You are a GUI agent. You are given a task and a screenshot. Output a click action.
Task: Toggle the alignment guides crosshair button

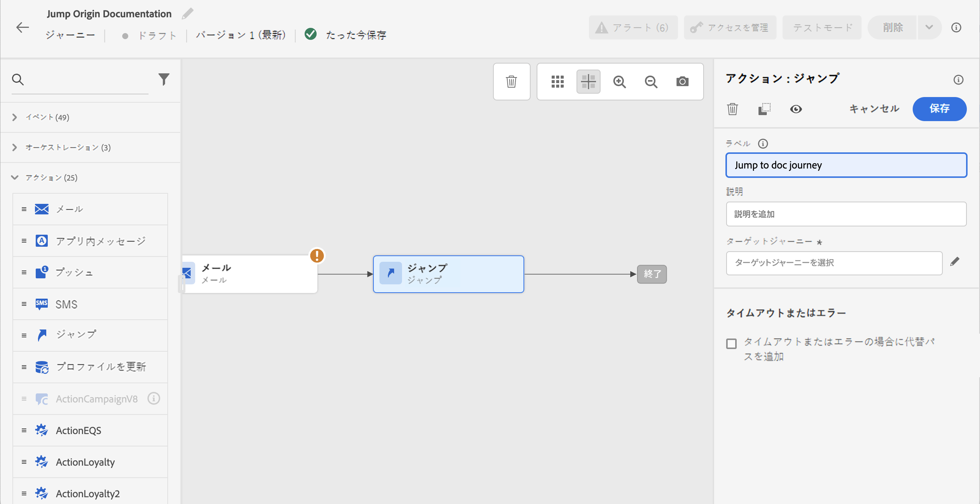point(588,81)
